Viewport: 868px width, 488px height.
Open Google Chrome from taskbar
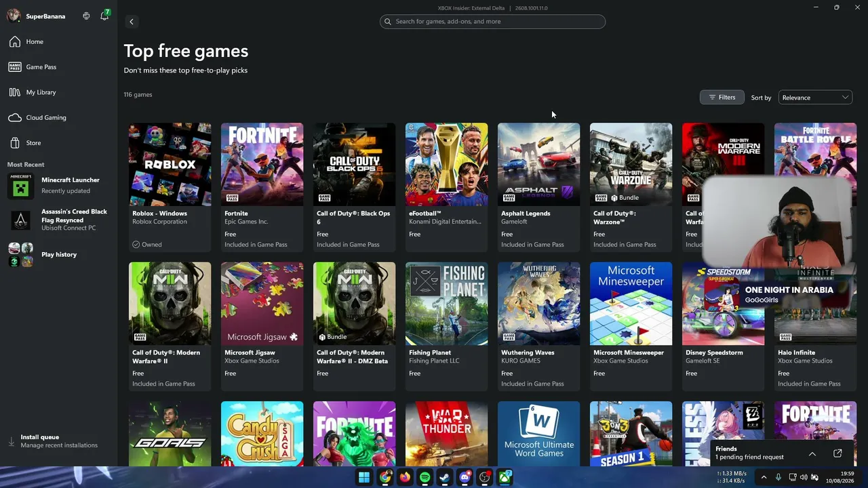[384, 477]
